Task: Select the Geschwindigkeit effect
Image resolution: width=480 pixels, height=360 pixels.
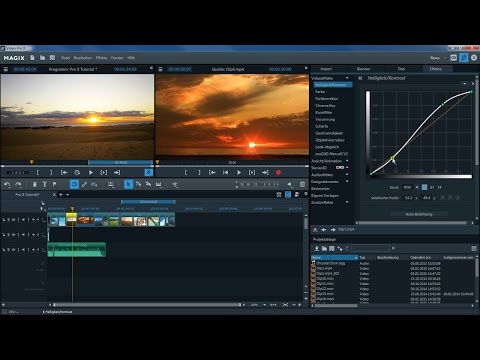Action: pyautogui.click(x=329, y=133)
